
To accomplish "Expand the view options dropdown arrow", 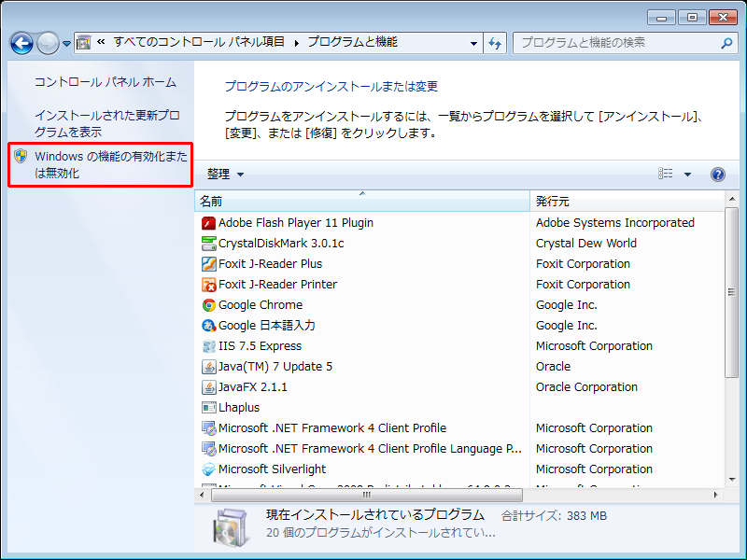I will pyautogui.click(x=687, y=175).
